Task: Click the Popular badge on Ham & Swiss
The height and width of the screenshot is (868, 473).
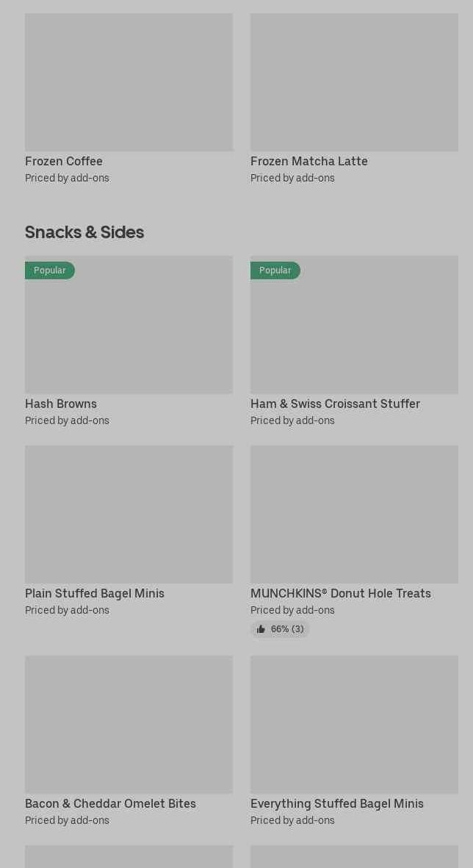Action: pos(275,270)
